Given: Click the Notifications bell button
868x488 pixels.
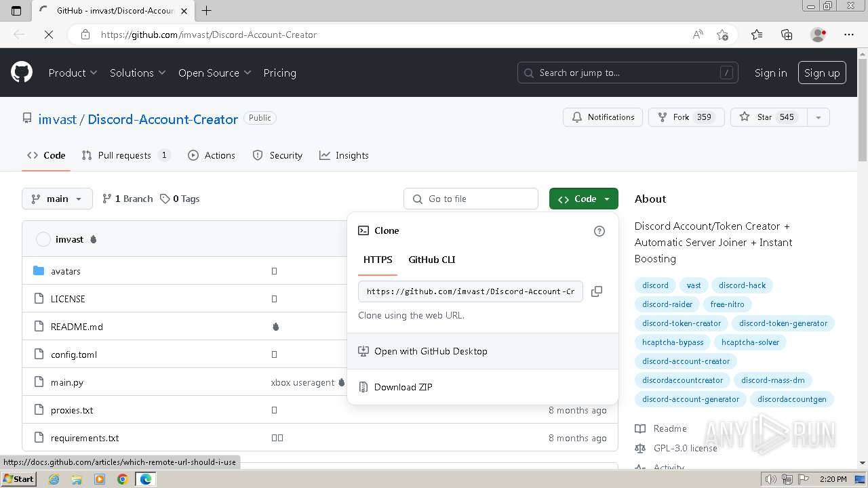Looking at the screenshot, I should click(x=602, y=117).
